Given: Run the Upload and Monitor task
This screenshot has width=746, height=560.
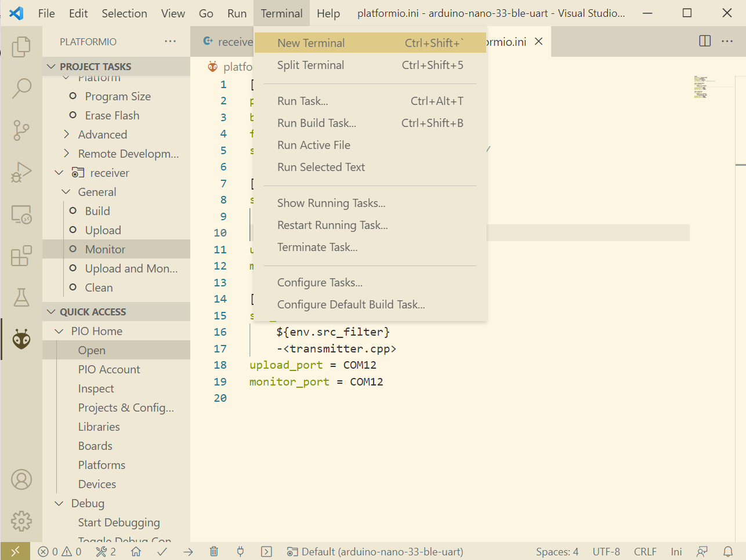Looking at the screenshot, I should pyautogui.click(x=116, y=268).
